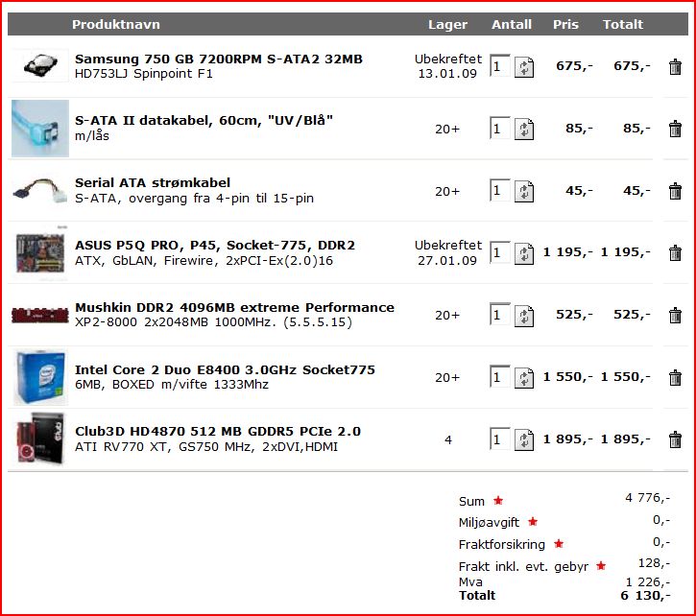
Task: Click the Pris column header
Action: pyautogui.click(x=565, y=24)
